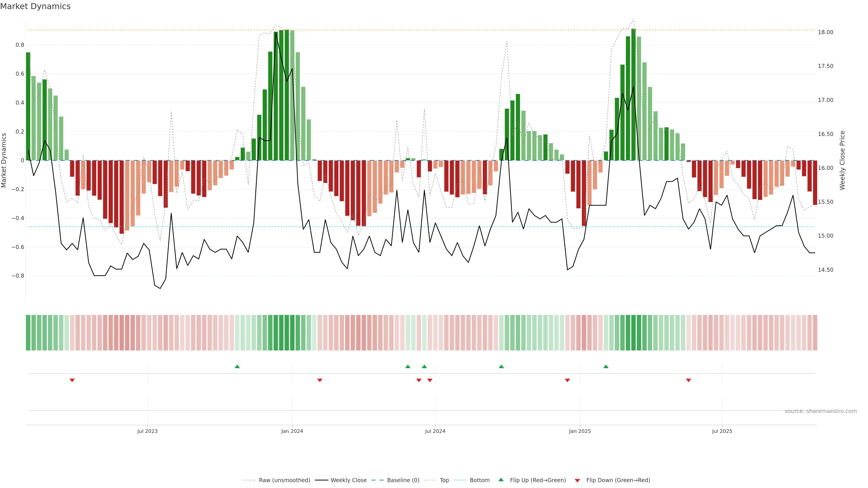
Task: Click the red Flip Down marker before Jan 2025
Action: 567,380
